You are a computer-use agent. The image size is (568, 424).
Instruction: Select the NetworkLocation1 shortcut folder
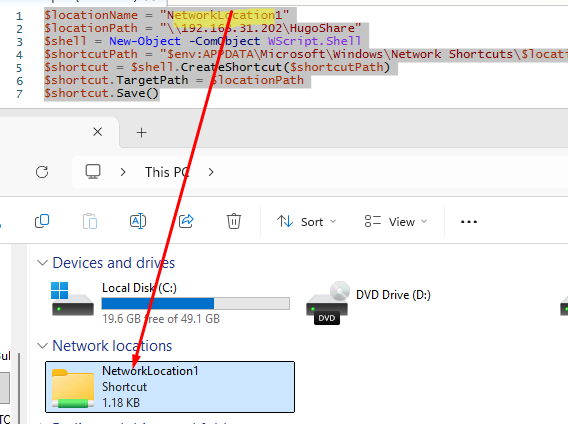click(x=170, y=387)
